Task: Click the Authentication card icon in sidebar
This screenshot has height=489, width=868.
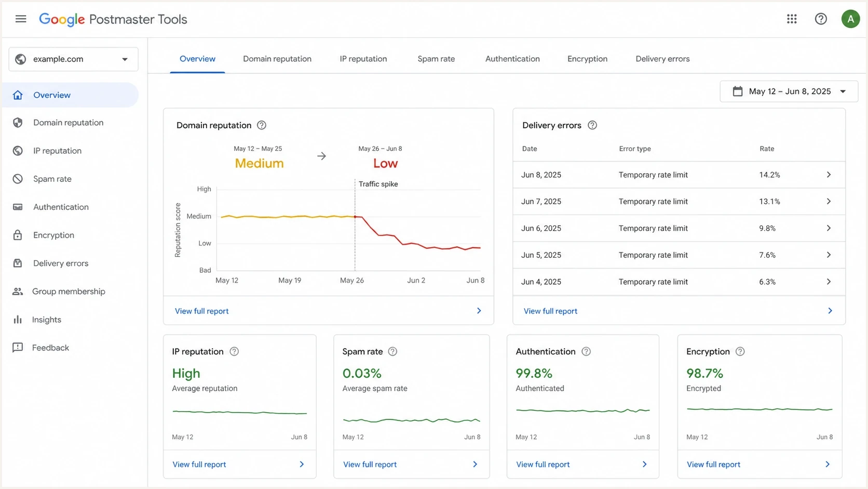Action: point(18,207)
